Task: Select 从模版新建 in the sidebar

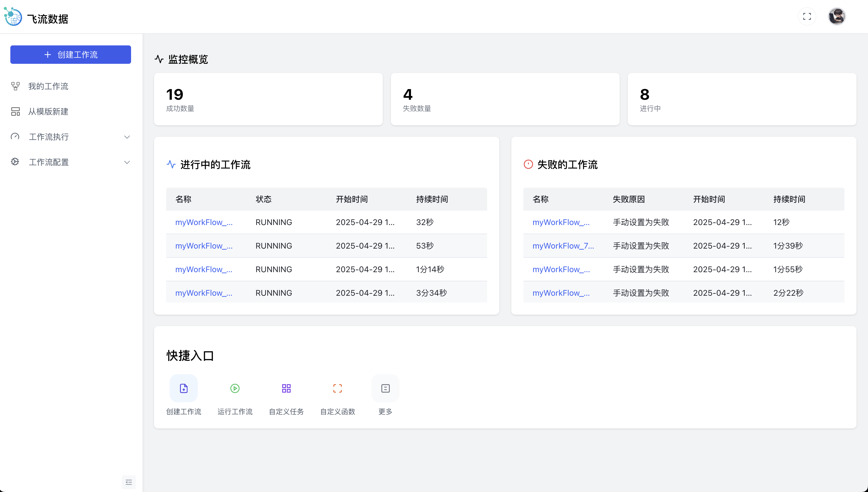Action: point(48,112)
